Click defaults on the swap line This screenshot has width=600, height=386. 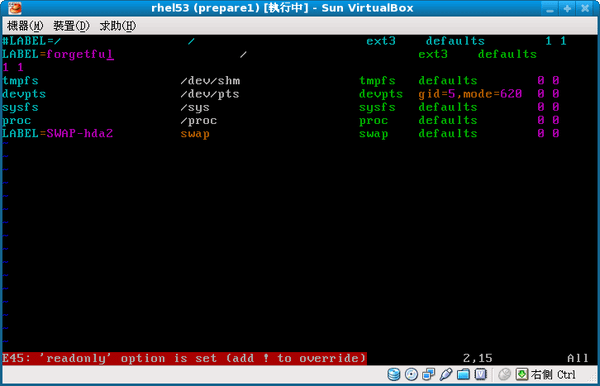pyautogui.click(x=448, y=134)
